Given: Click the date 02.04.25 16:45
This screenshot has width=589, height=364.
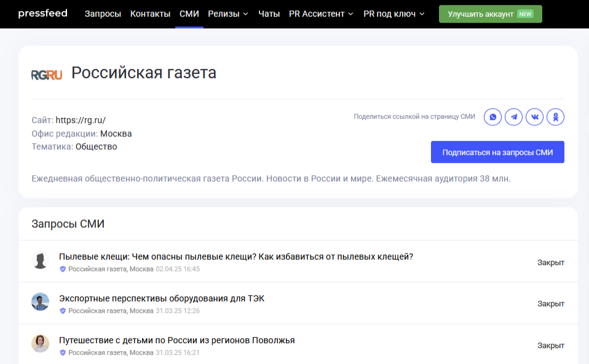Looking at the screenshot, I should (x=178, y=269).
